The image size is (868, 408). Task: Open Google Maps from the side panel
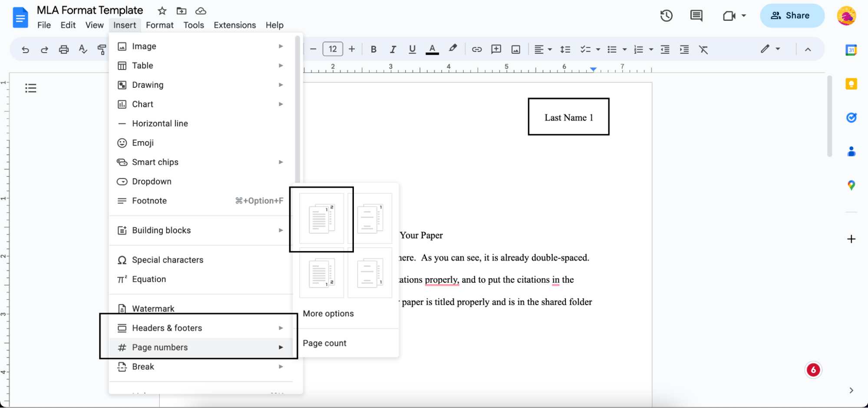(851, 185)
